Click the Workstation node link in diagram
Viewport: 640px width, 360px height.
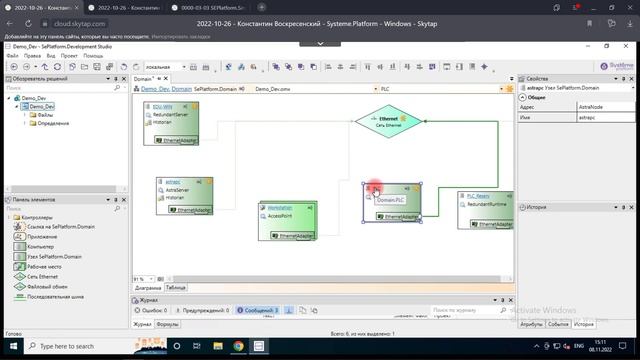280,208
